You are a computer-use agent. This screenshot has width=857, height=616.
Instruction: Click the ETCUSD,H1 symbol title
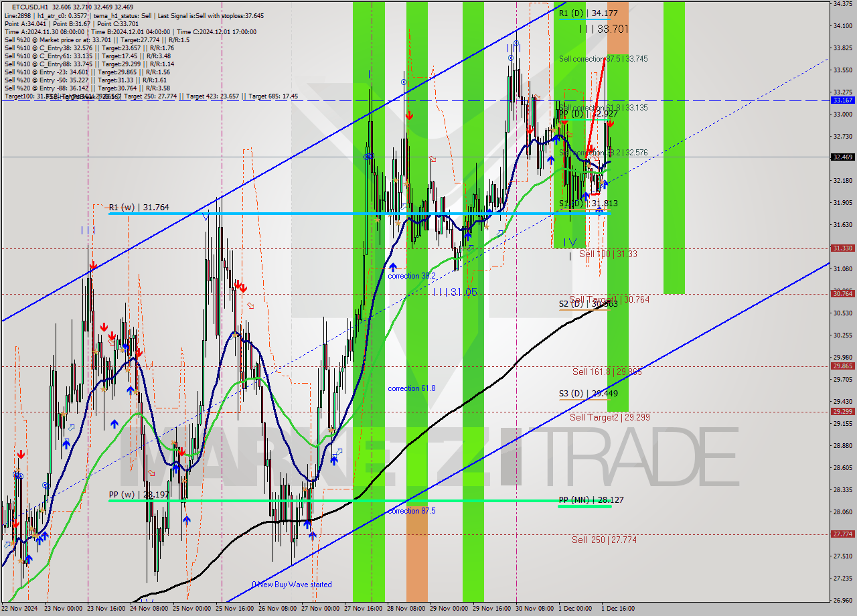tap(30, 7)
